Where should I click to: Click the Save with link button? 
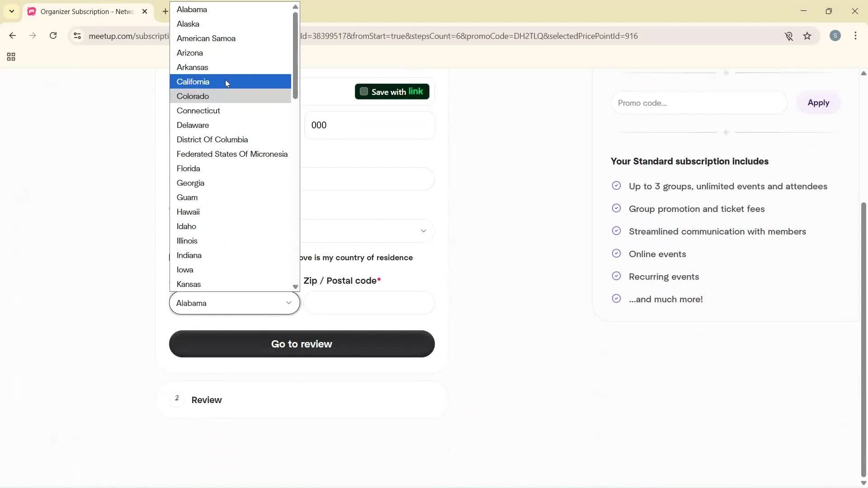coord(392,91)
